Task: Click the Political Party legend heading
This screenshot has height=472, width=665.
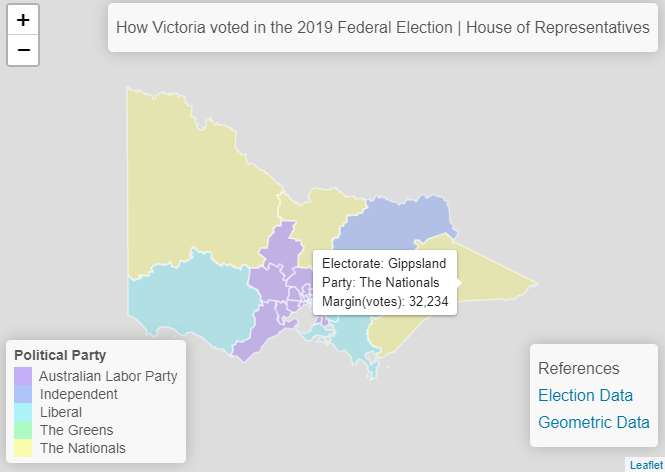Action: tap(60, 355)
